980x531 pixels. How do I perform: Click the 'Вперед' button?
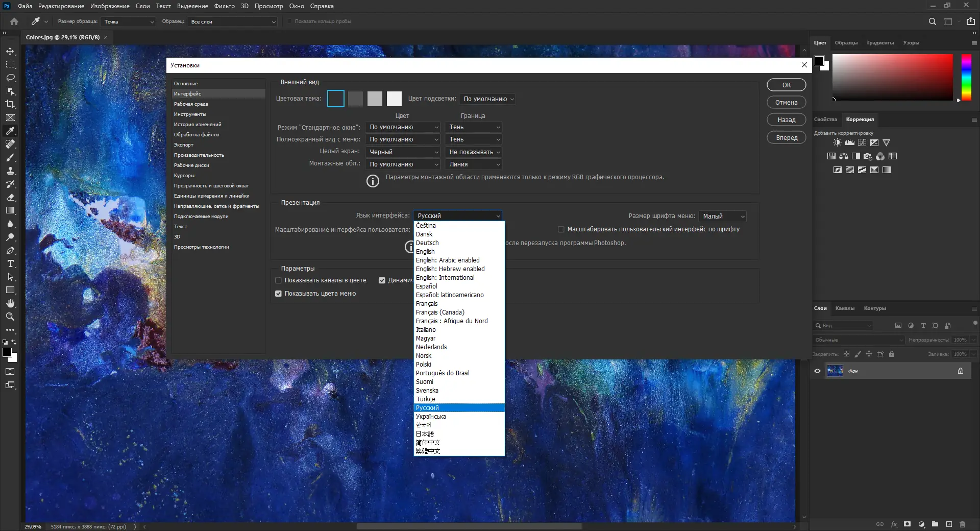787,138
